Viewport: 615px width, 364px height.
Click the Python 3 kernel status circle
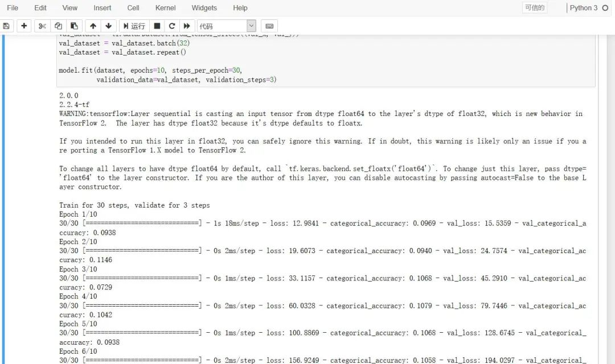605,8
